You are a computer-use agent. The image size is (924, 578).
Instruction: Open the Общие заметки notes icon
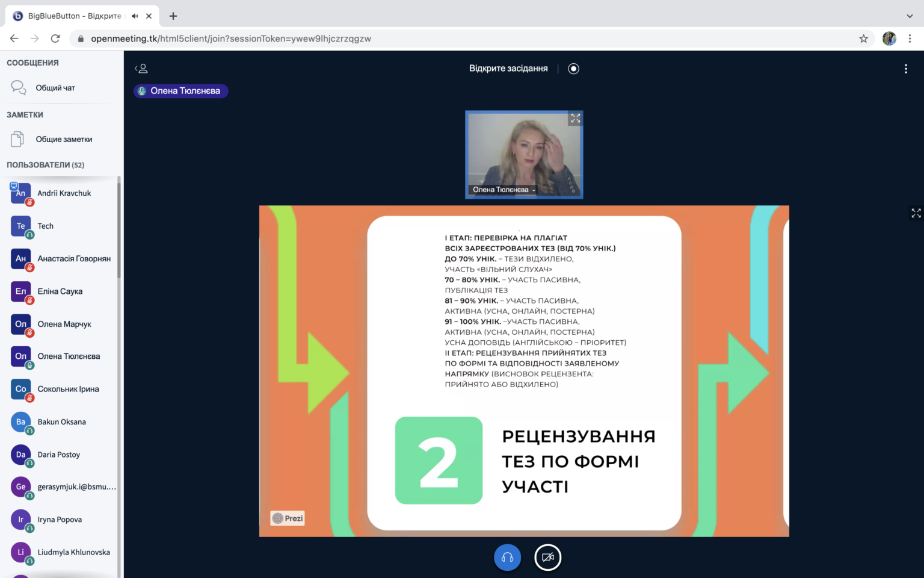pos(17,139)
